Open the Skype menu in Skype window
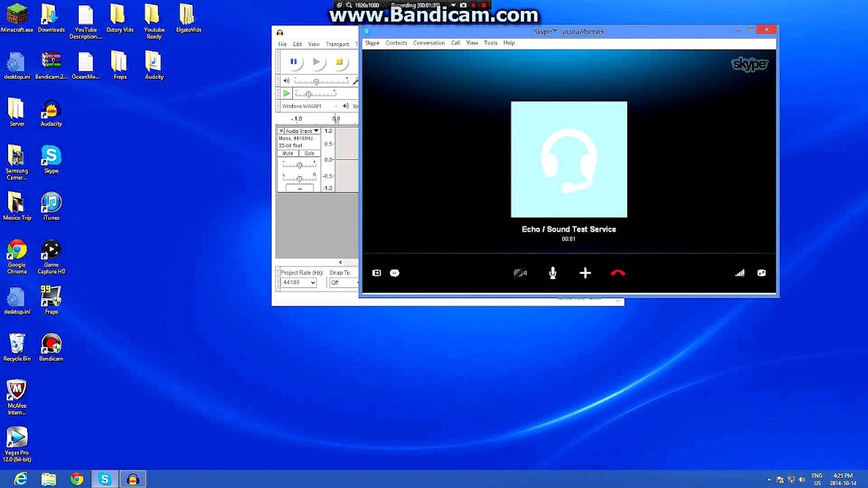Screen dimensions: 868x488 point(372,43)
